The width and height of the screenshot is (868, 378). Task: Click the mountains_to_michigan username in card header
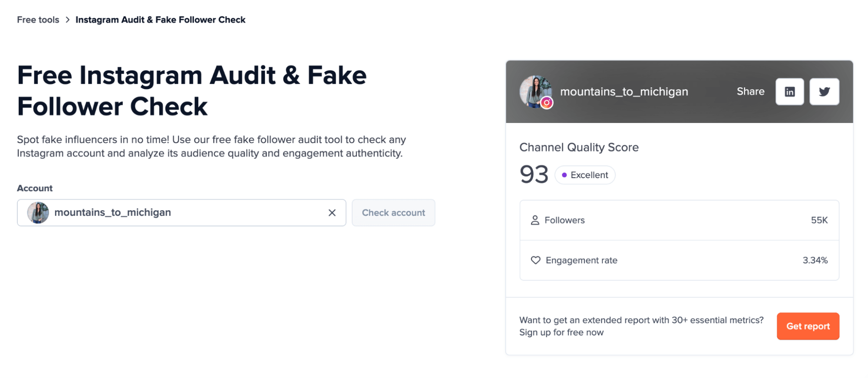pos(624,92)
